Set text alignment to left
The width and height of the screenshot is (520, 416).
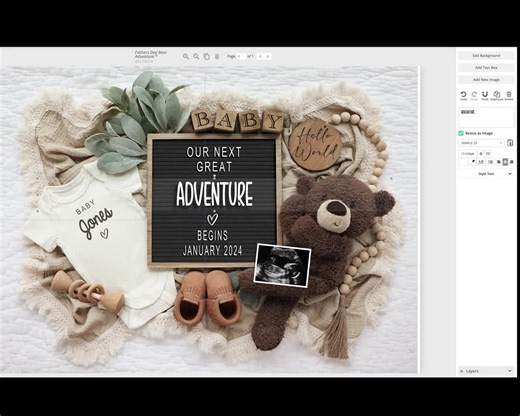pyautogui.click(x=499, y=162)
